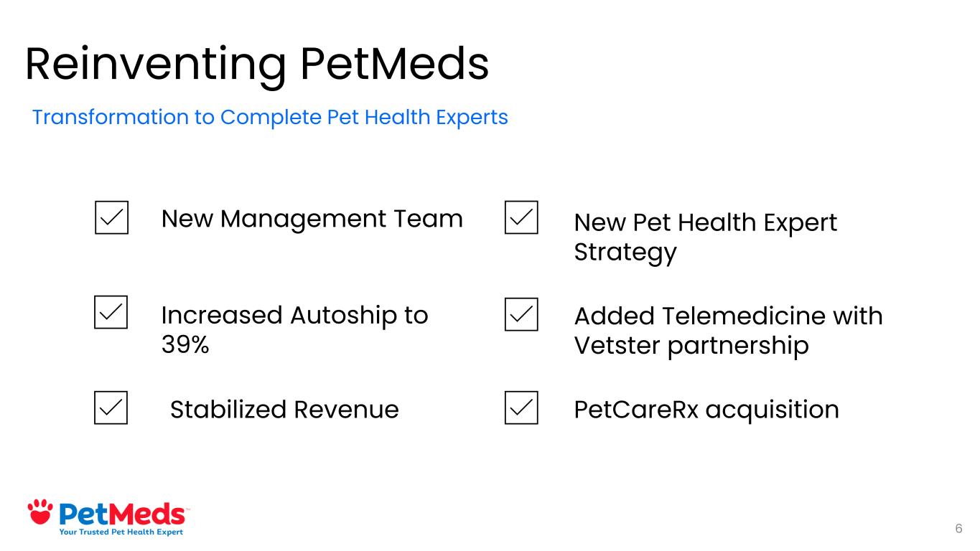
Task: Click the slide number 6 in the corner
Action: 958,529
